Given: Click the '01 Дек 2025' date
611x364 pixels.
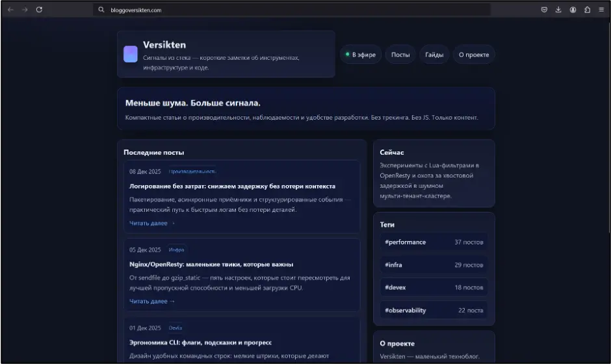Looking at the screenshot, I should (x=145, y=328).
